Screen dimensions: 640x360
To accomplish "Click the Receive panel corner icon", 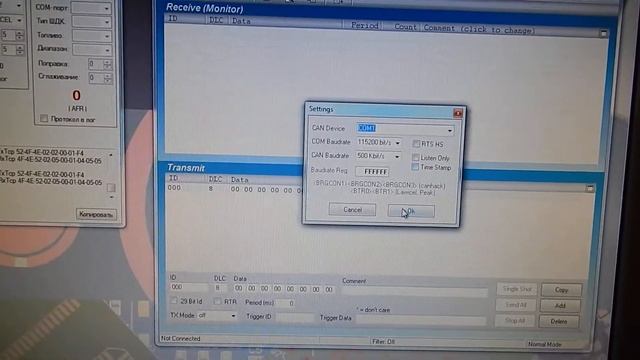I will tap(604, 33).
